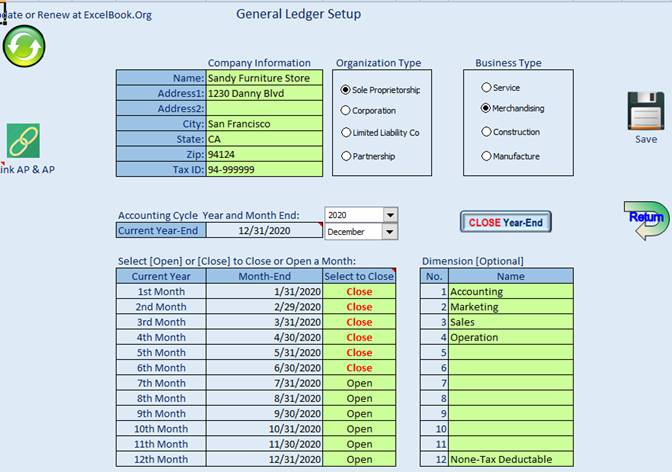The image size is (672, 472).
Task: Select the Sole Proprietorship radio button
Action: click(346, 89)
